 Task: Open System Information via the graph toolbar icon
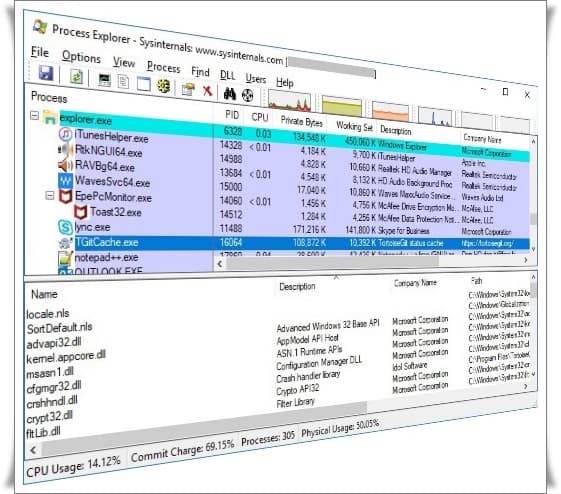tap(104, 80)
